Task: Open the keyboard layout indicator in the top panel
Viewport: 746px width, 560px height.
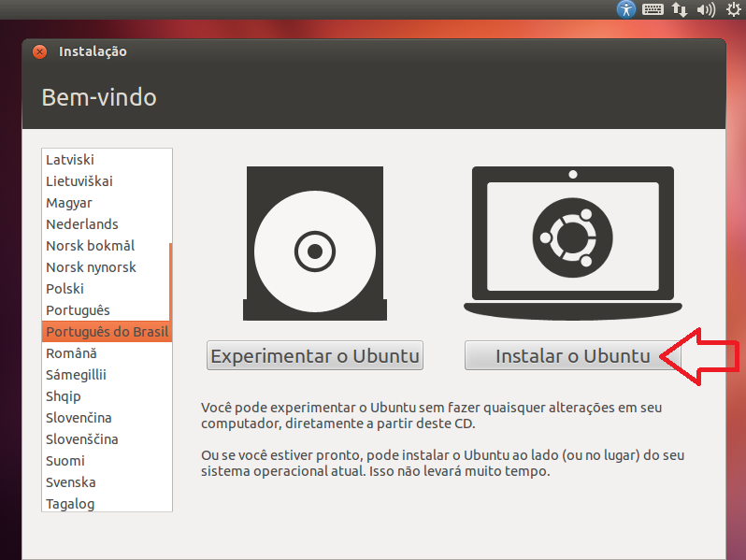Action: (653, 9)
